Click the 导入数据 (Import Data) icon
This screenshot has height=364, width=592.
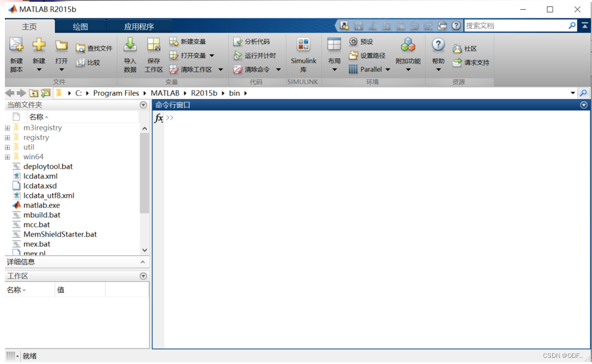click(x=130, y=45)
